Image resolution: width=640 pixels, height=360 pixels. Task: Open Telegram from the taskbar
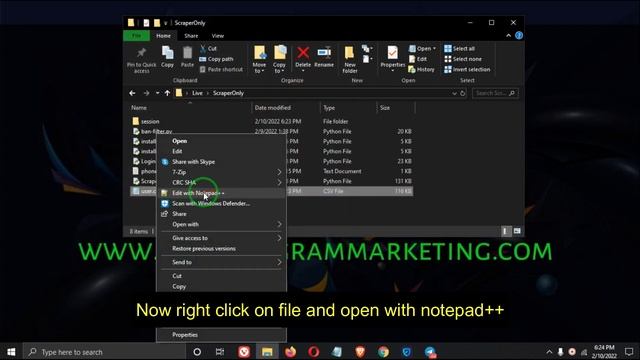point(430,352)
